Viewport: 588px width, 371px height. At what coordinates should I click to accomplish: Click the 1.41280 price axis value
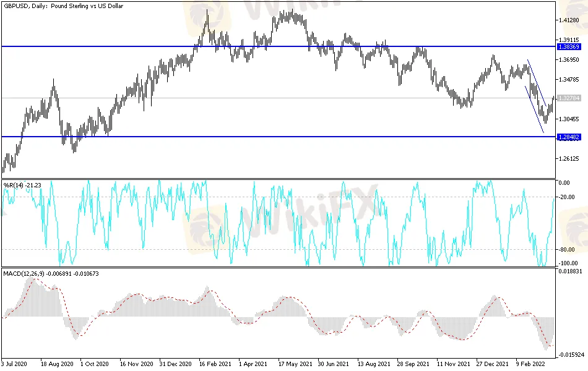tap(569, 20)
